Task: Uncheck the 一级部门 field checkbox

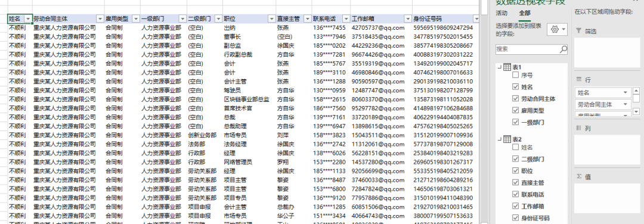Action: tap(515, 122)
